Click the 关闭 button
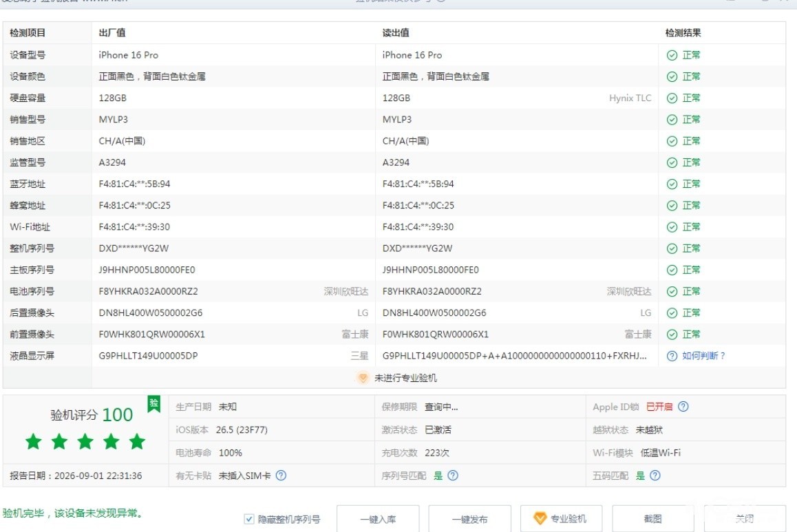 [745, 519]
